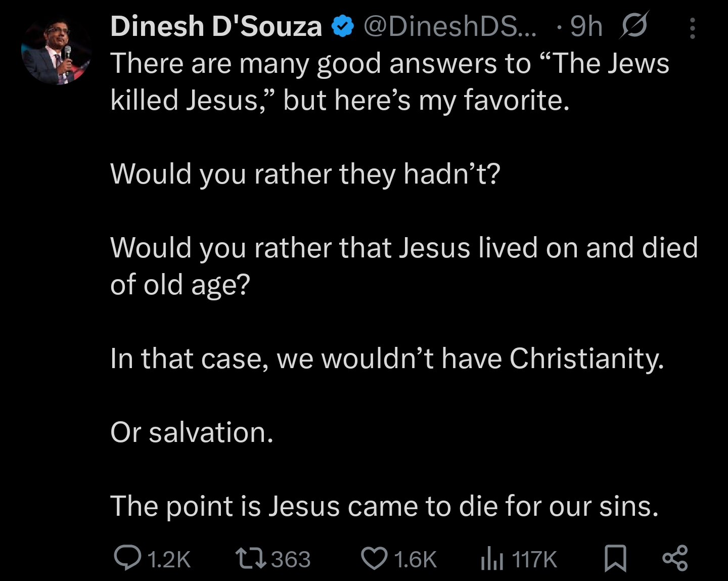Image resolution: width=728 pixels, height=581 pixels.
Task: Click the 9h timestamp
Action: coord(586,26)
